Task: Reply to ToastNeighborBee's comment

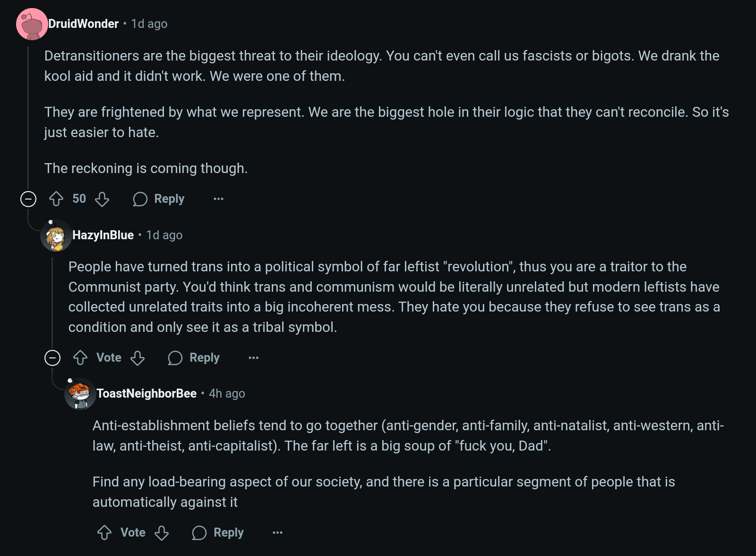Action: point(218,533)
